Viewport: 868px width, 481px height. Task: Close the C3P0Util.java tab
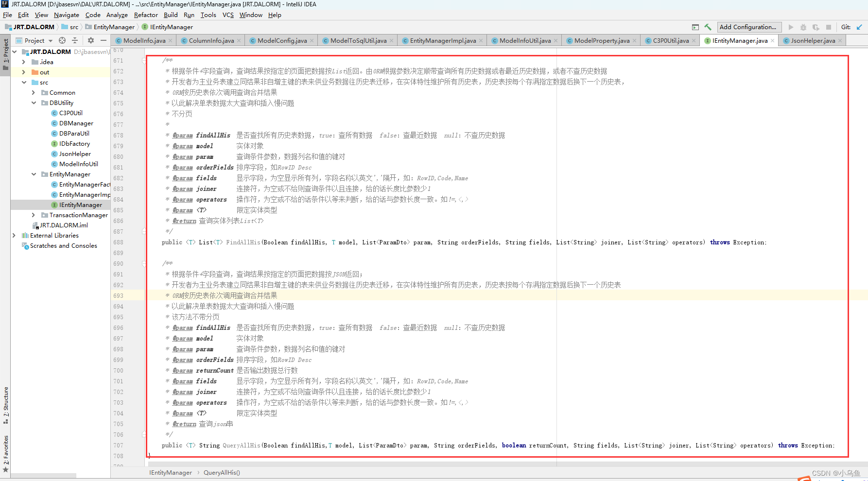click(x=694, y=41)
